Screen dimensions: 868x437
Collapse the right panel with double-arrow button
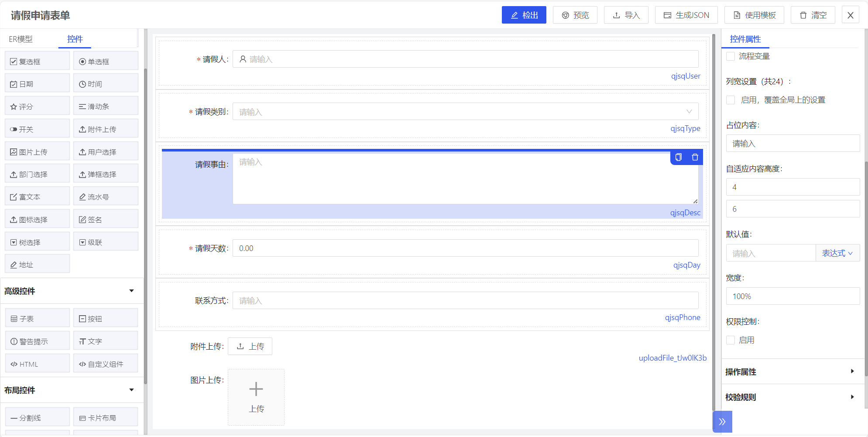[x=722, y=421]
